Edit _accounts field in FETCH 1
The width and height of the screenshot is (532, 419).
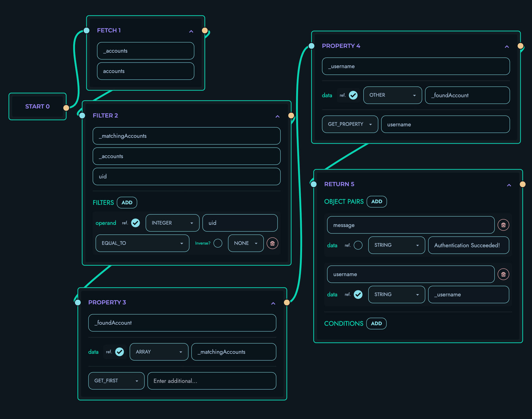tap(146, 51)
